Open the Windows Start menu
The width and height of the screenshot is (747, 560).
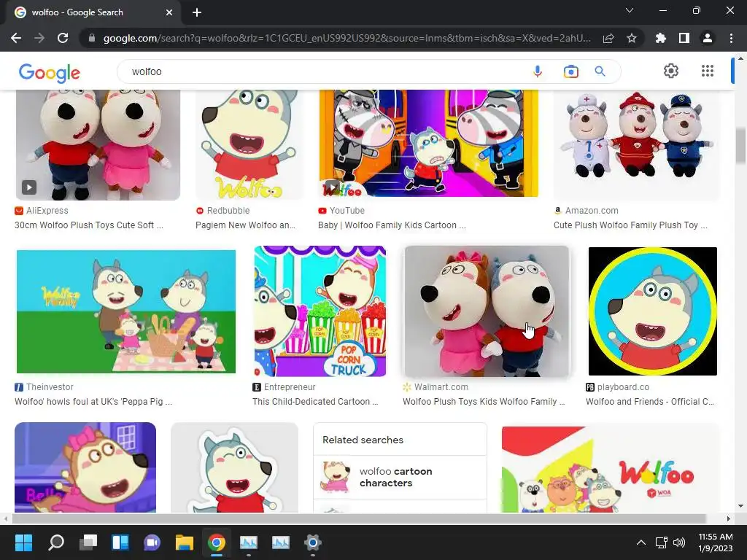click(23, 542)
